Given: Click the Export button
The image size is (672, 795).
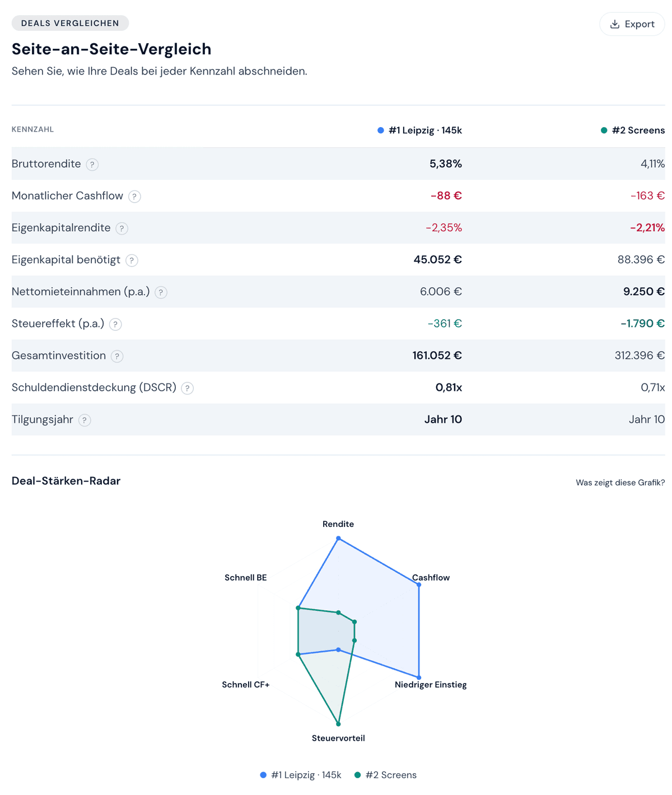Looking at the screenshot, I should point(632,24).
